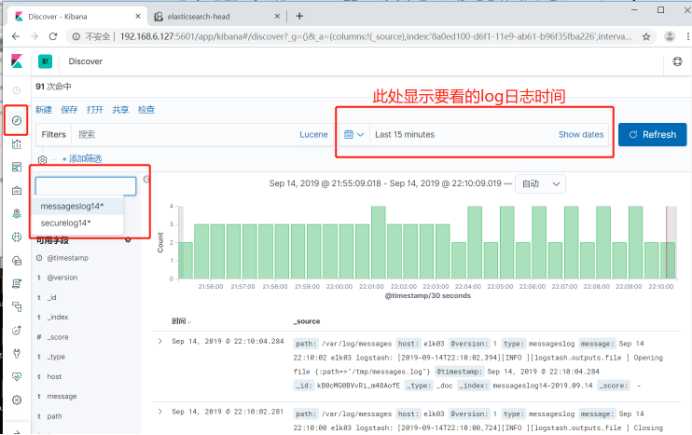Expand the 22:10:02.281 log row
Screen dimensions: 692x435
point(160,412)
